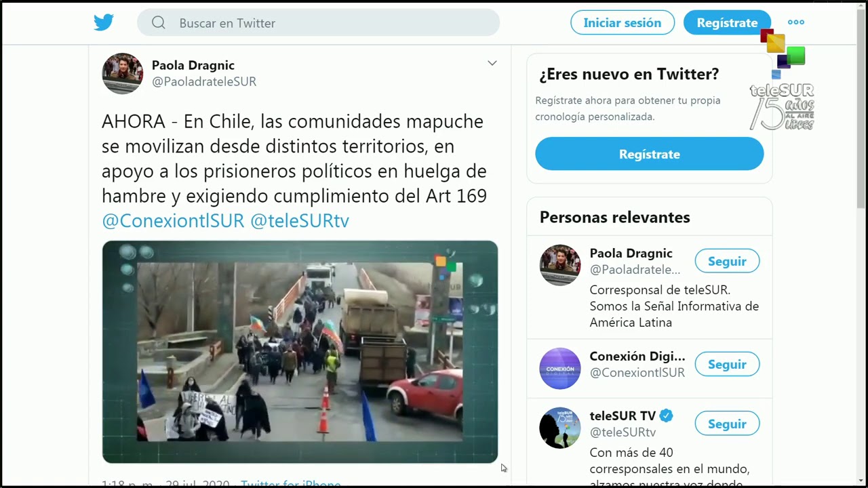Image resolution: width=868 pixels, height=488 pixels.
Task: Open the @ConexiontlSUR mention link in tweet
Action: (173, 220)
